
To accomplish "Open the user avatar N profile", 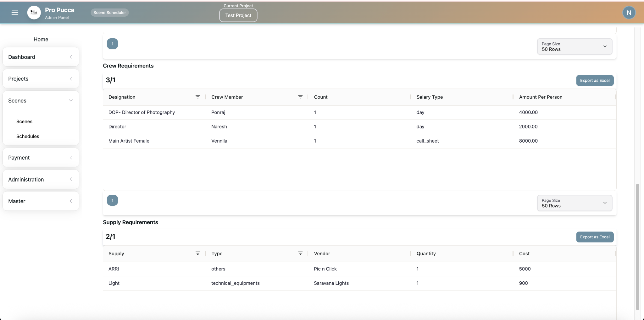I will pyautogui.click(x=629, y=13).
